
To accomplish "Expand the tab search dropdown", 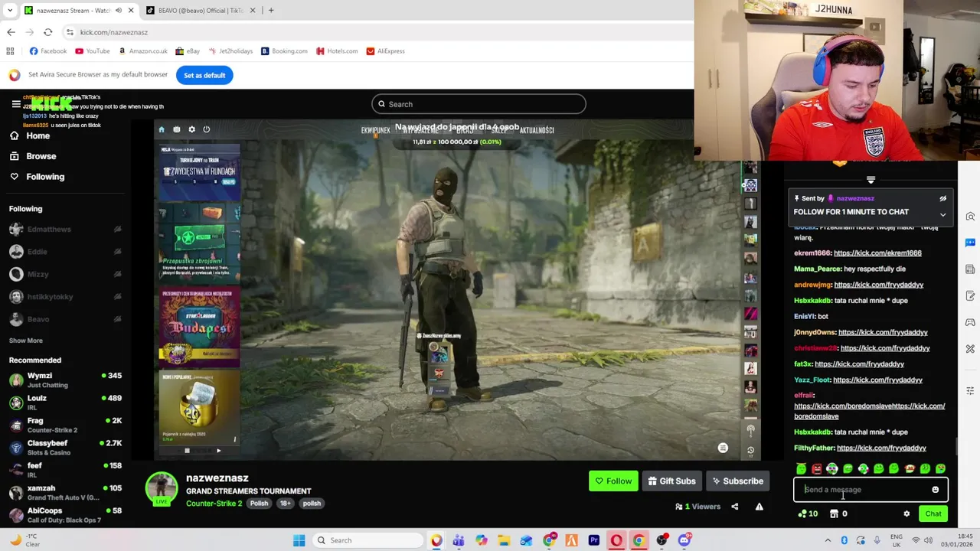I will click(x=10, y=10).
